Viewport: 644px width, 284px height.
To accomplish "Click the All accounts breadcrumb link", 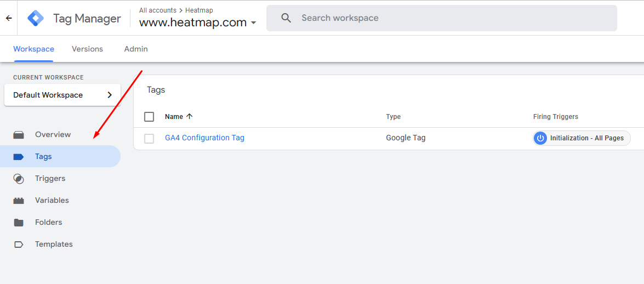I will click(158, 10).
